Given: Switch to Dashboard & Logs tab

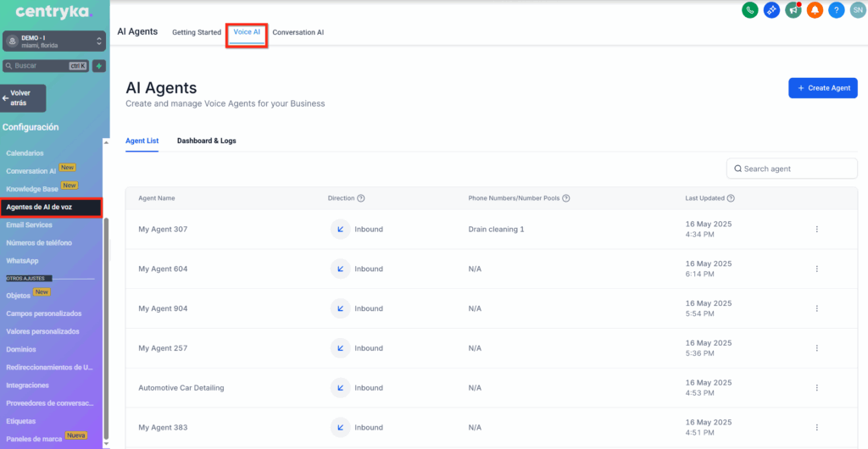Looking at the screenshot, I should tap(206, 141).
